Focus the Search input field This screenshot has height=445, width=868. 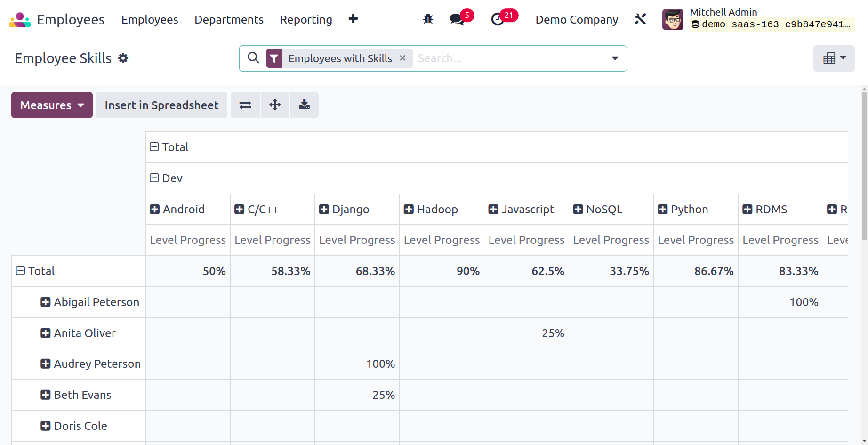508,58
